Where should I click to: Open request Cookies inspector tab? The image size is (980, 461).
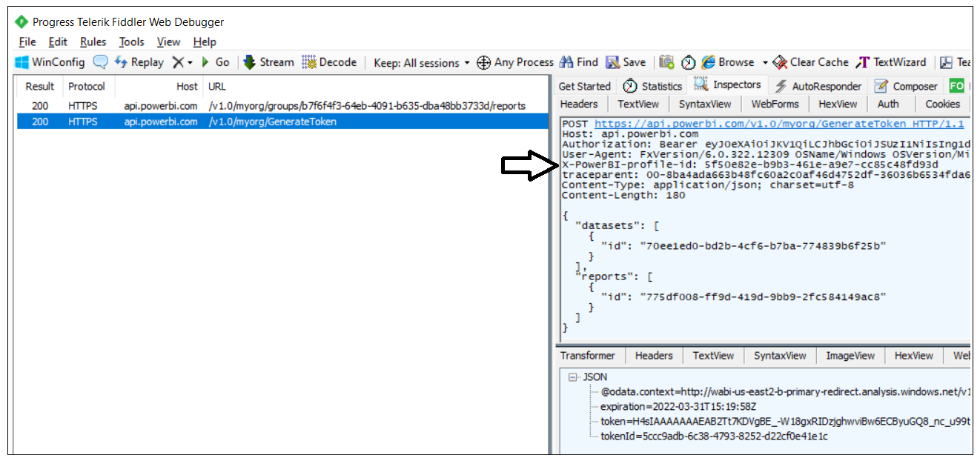(x=943, y=105)
